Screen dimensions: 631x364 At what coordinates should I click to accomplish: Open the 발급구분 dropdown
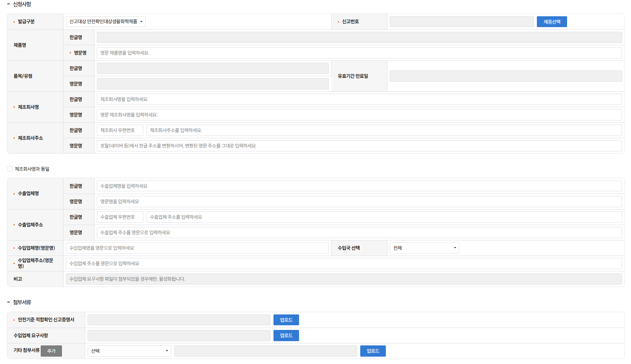(105, 22)
